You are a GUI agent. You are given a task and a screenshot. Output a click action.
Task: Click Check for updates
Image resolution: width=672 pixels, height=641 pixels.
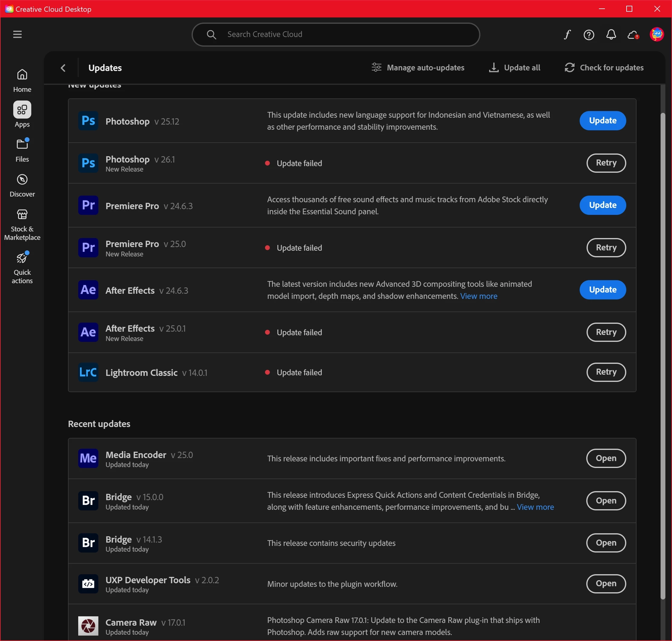pyautogui.click(x=604, y=68)
